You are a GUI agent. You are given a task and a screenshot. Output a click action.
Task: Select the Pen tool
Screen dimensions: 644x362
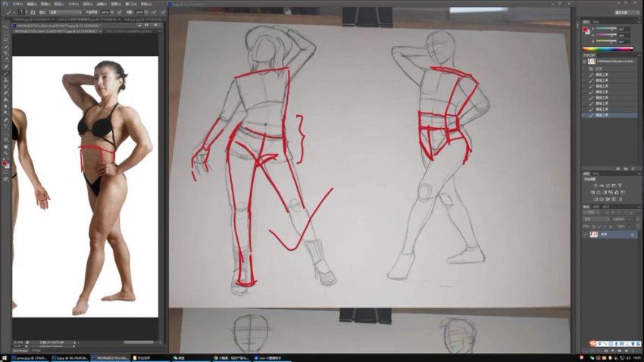coord(6,120)
